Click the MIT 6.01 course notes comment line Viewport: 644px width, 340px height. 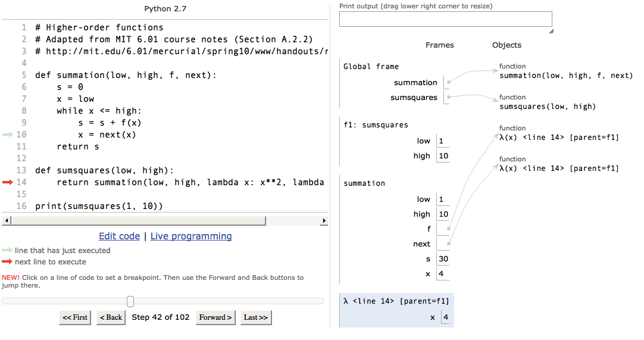click(174, 39)
